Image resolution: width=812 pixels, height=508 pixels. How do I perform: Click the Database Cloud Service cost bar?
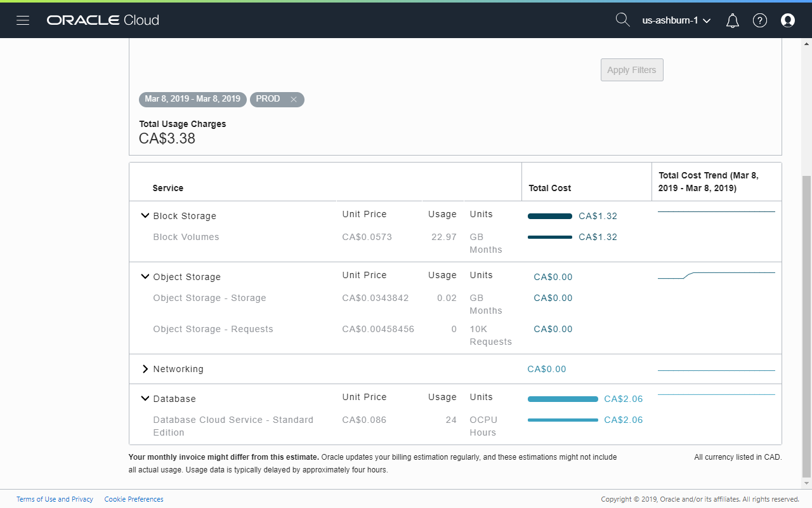[x=563, y=420]
